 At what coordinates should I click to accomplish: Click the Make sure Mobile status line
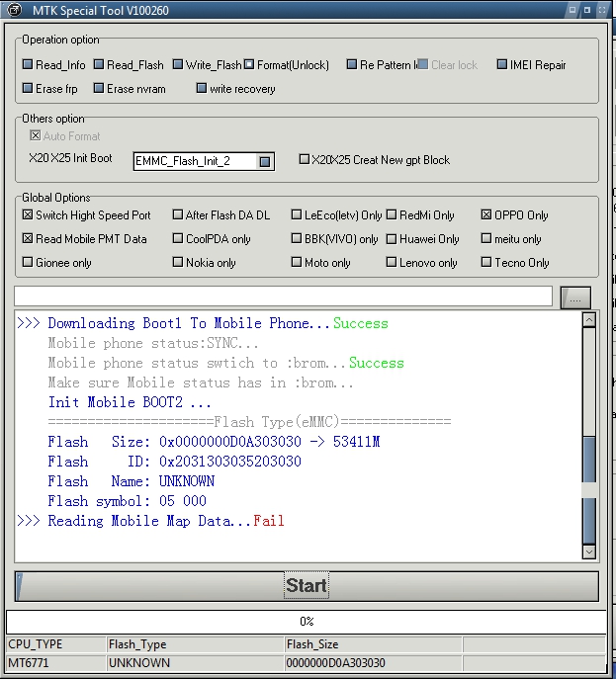coord(201,382)
